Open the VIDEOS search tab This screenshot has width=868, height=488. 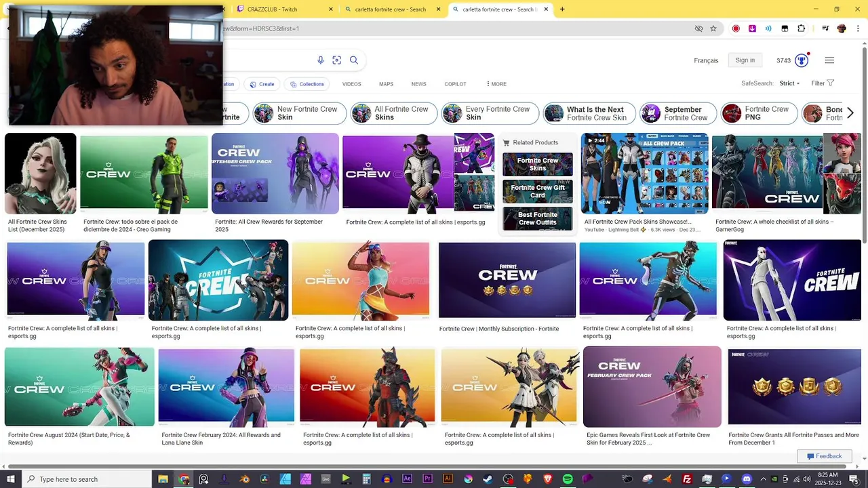(351, 84)
